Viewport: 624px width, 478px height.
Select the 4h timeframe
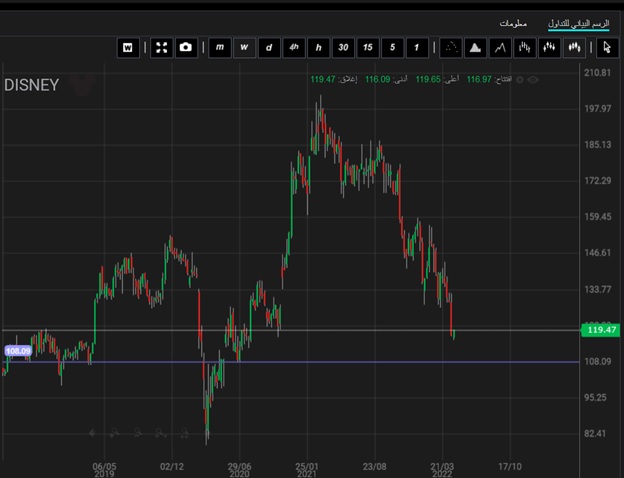point(294,48)
